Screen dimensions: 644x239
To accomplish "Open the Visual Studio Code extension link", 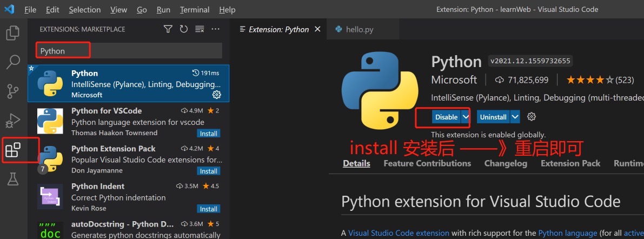I will coord(399,233).
